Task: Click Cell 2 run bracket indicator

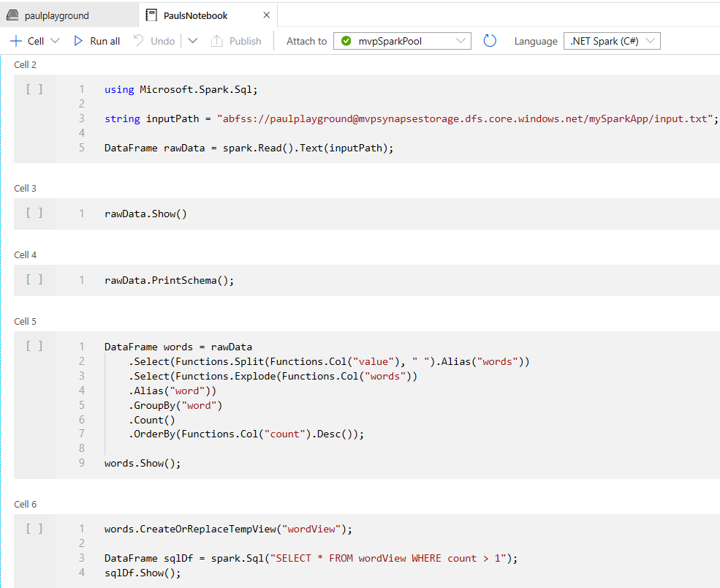Action: pyautogui.click(x=34, y=89)
